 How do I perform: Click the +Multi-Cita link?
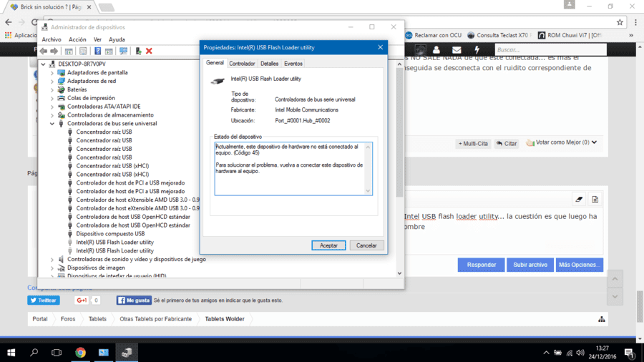tap(473, 144)
